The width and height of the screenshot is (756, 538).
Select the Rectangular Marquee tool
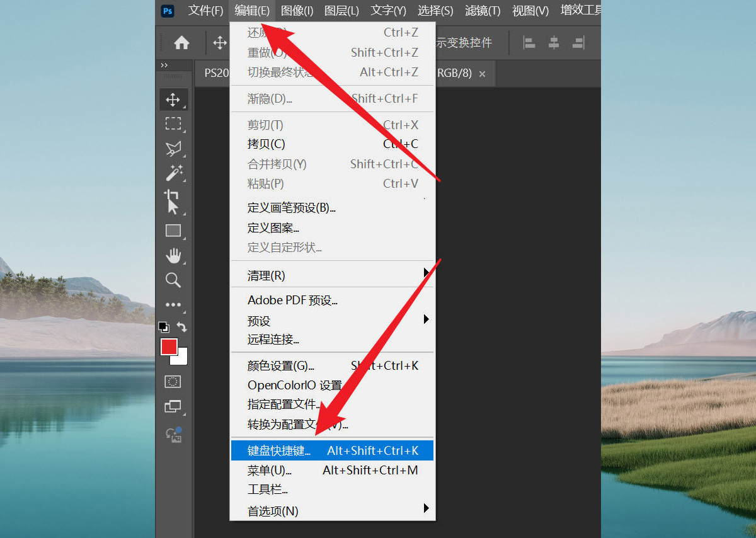point(173,123)
